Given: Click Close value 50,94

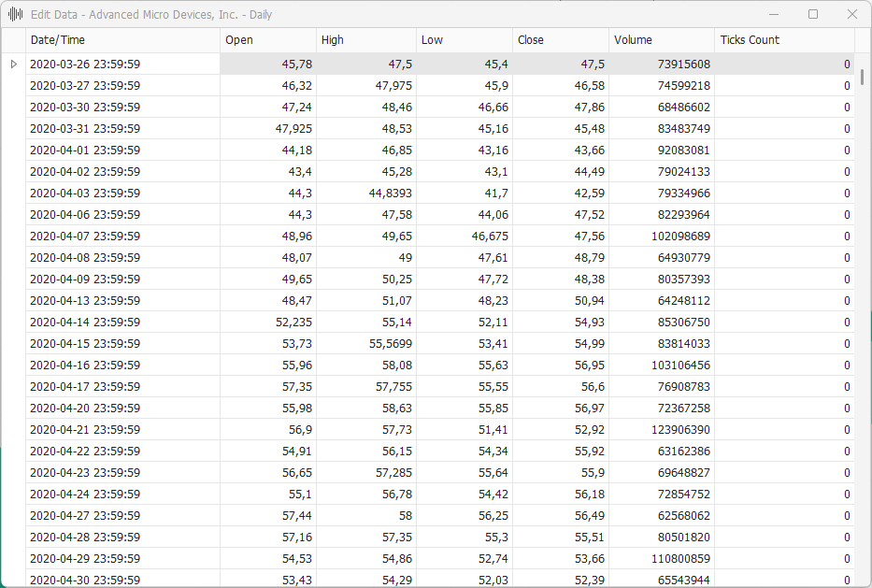Looking at the screenshot, I should pos(561,301).
